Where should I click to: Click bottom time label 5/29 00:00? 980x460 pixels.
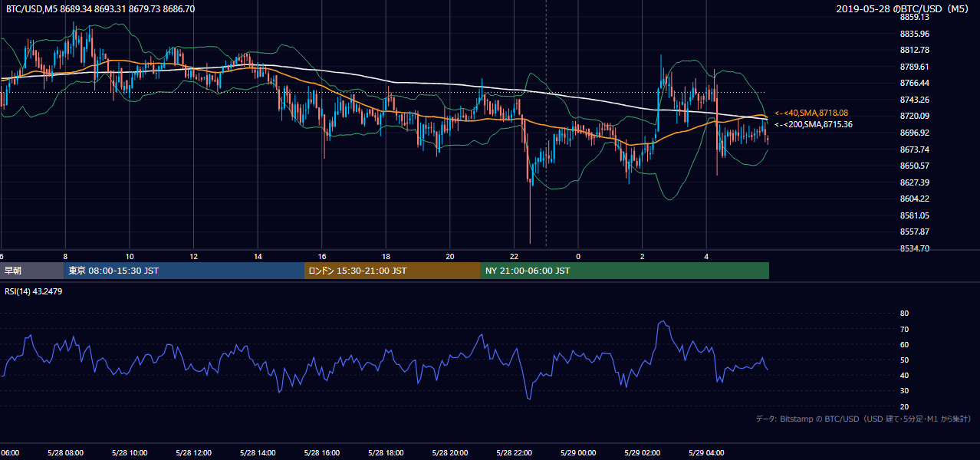[x=578, y=452]
